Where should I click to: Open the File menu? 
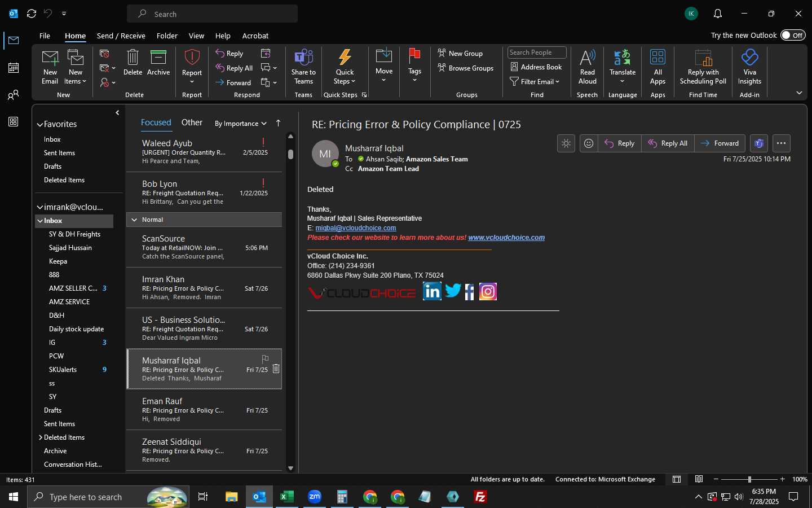click(45, 36)
